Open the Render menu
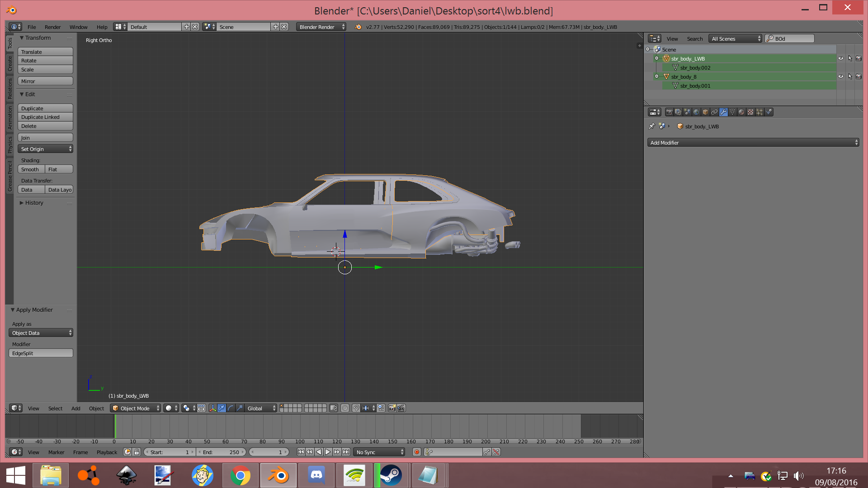 (52, 27)
